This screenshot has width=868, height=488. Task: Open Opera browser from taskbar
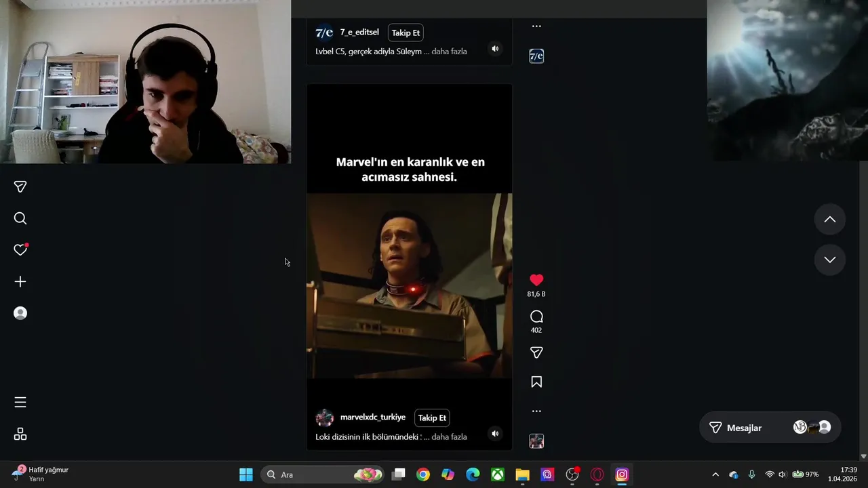597,474
